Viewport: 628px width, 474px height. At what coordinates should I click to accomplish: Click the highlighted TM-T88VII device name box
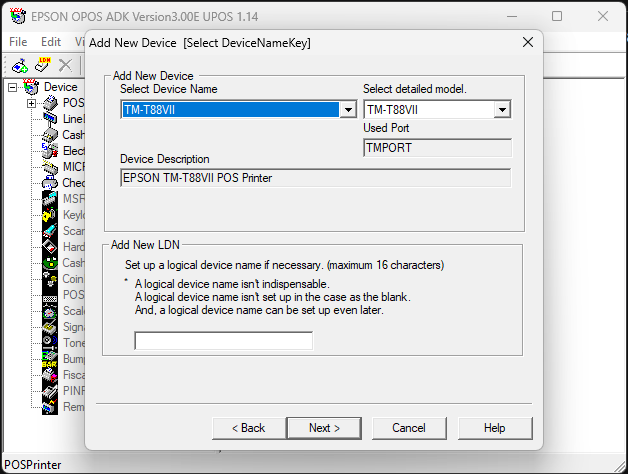point(230,109)
